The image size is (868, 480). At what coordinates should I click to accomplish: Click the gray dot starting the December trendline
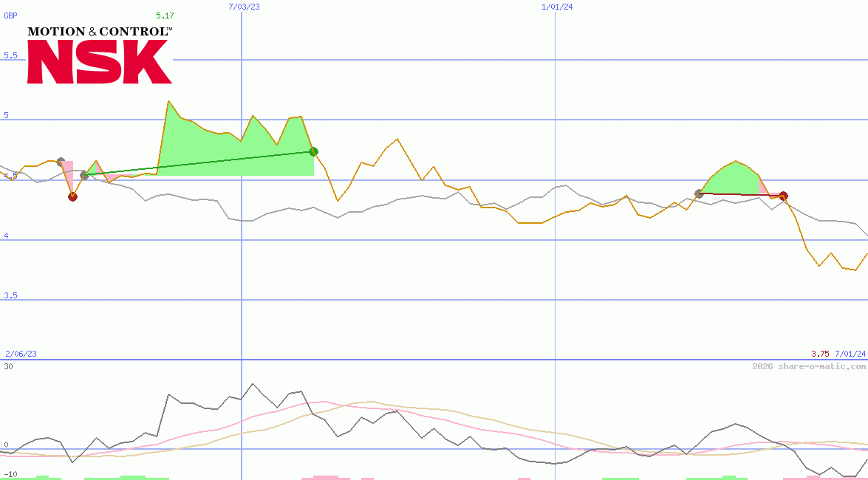tap(697, 192)
